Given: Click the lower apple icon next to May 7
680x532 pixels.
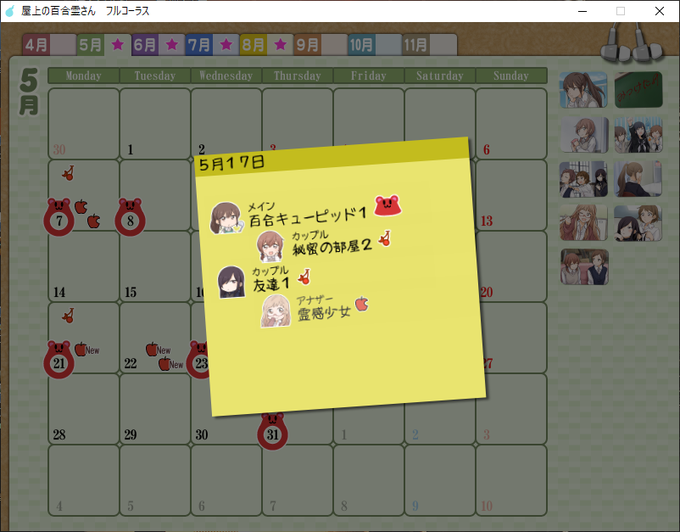Looking at the screenshot, I should pyautogui.click(x=94, y=221).
